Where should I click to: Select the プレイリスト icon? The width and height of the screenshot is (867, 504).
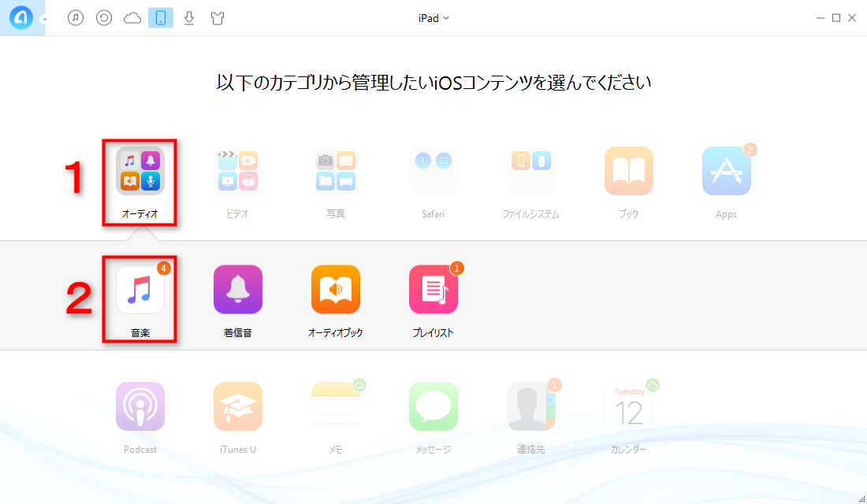(433, 290)
